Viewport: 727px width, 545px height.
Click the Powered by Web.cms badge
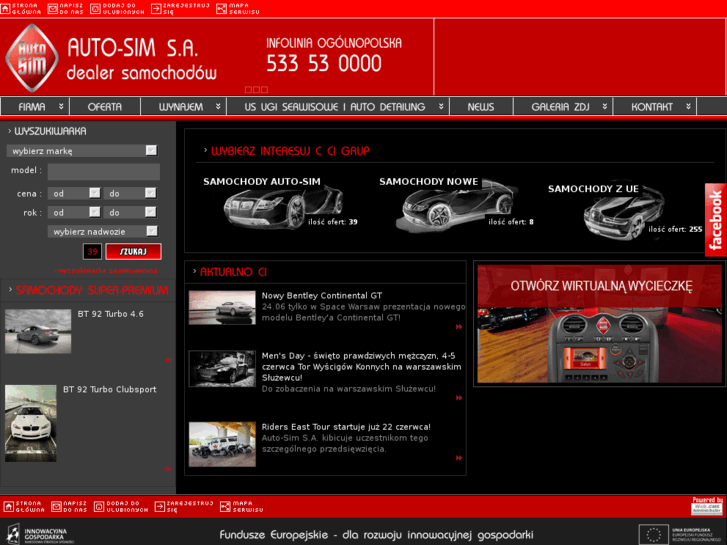707,505
